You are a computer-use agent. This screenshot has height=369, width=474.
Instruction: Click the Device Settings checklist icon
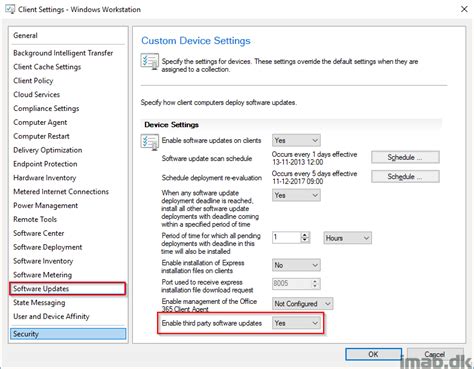pos(149,142)
